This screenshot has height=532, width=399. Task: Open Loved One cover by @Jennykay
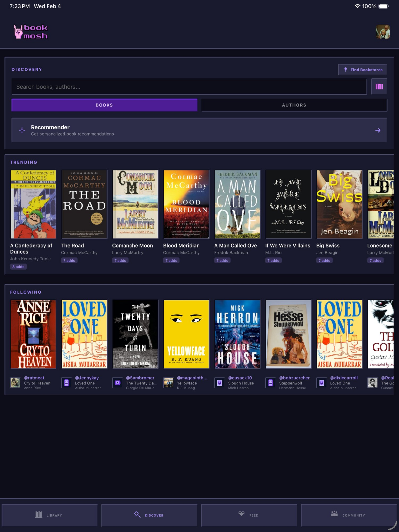(84, 334)
